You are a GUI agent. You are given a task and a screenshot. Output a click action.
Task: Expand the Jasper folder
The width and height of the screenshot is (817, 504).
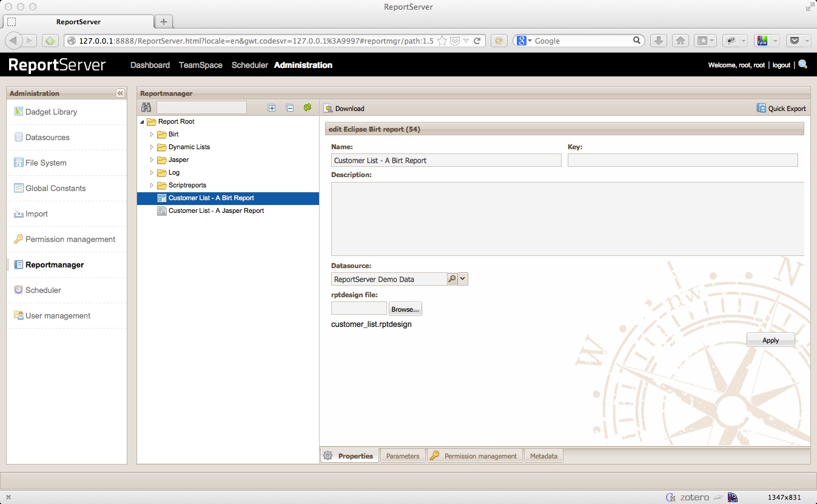(x=152, y=160)
